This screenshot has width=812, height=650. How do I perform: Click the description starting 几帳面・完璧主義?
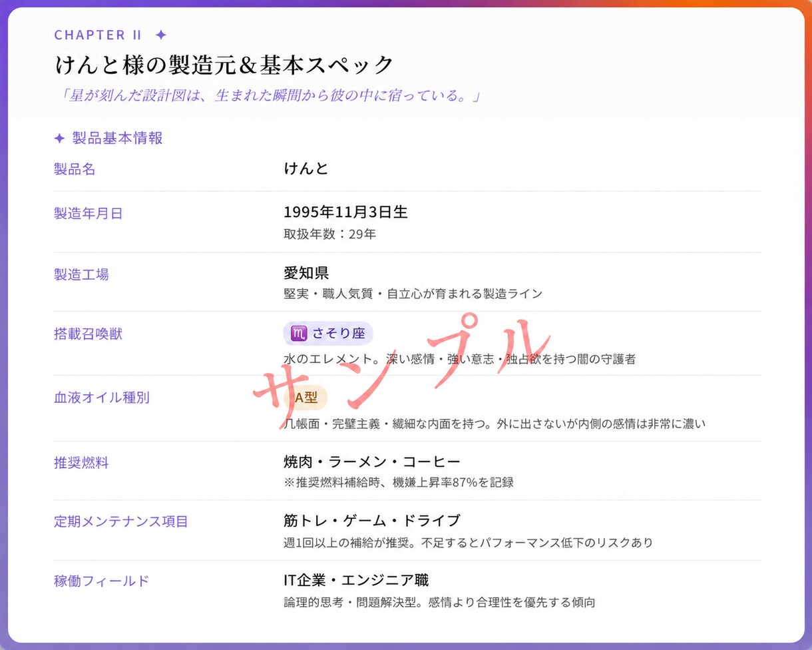(x=495, y=424)
